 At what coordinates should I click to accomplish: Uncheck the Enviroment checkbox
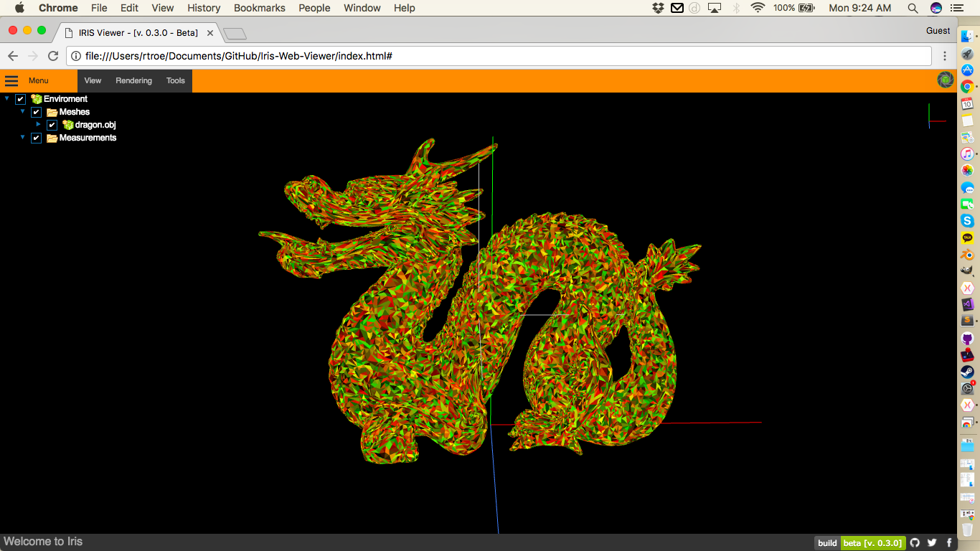(20, 98)
